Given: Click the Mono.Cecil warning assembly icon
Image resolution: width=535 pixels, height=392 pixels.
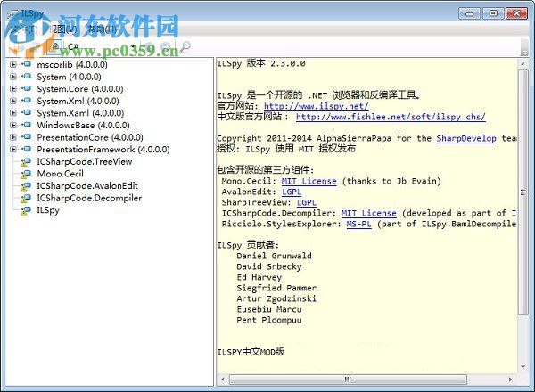Looking at the screenshot, I should (26, 175).
